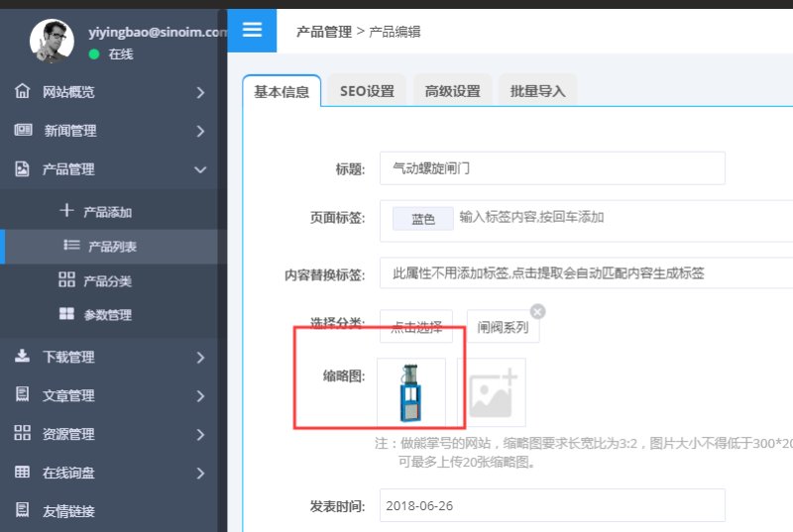793x532 pixels.
Task: Expand the 资源管理 submenu arrow
Action: tap(200, 434)
